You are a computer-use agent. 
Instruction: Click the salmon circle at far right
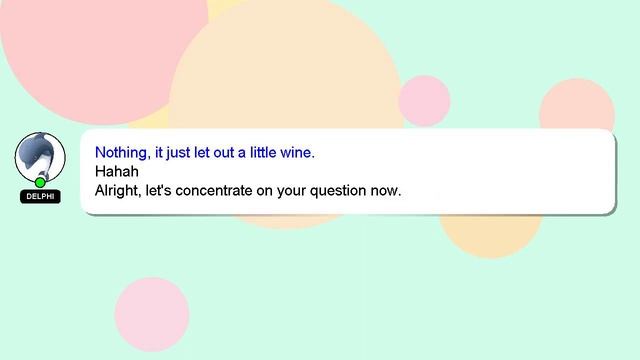pos(577,106)
